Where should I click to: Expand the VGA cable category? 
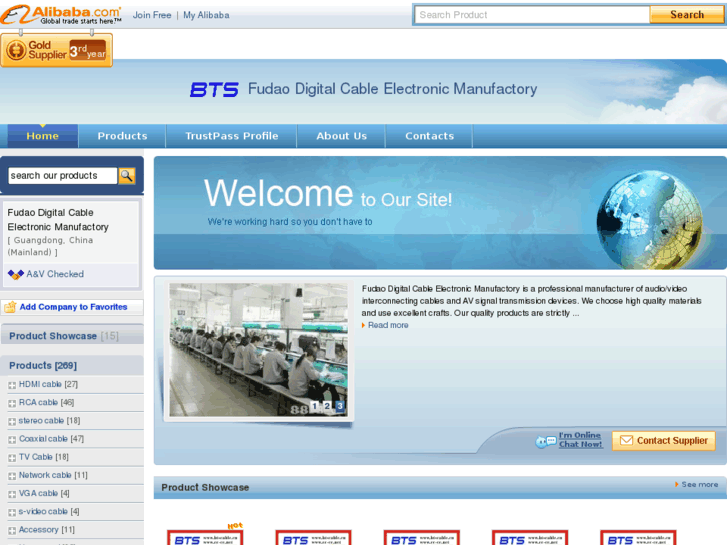12,494
